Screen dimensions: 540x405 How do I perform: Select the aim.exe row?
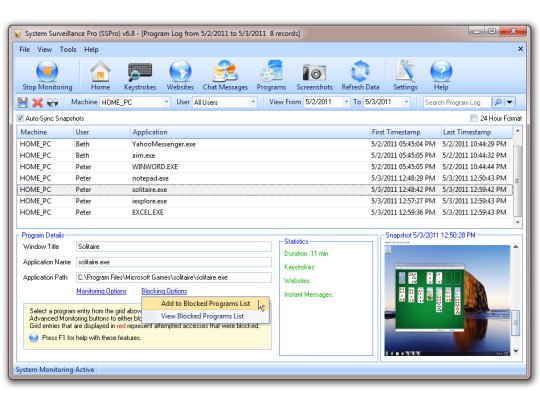(264, 156)
